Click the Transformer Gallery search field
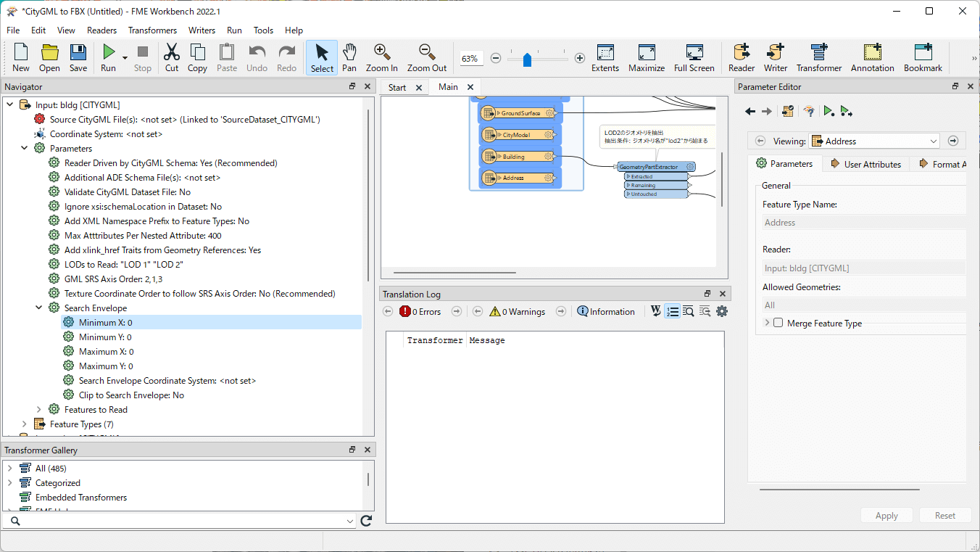Image resolution: width=980 pixels, height=552 pixels. [179, 521]
